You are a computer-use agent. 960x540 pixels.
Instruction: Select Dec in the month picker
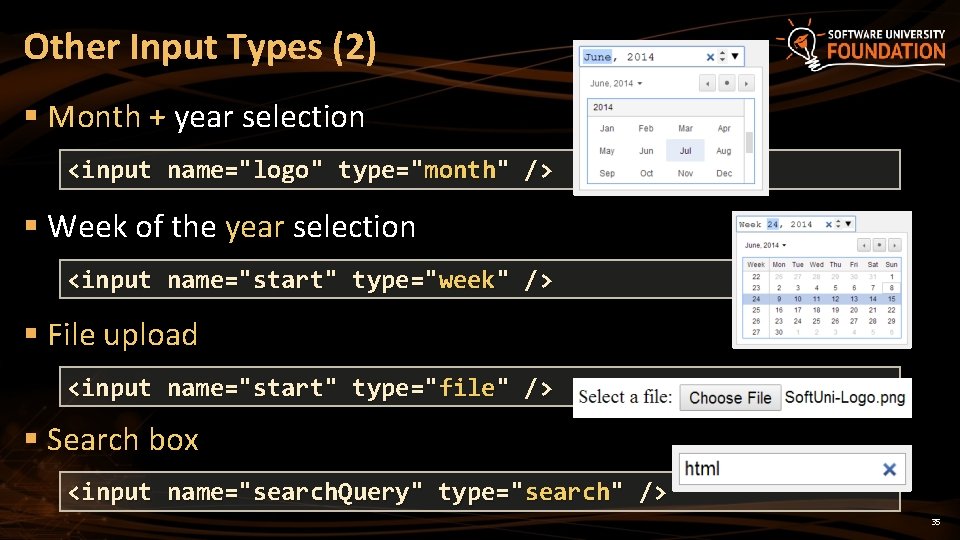pos(724,173)
